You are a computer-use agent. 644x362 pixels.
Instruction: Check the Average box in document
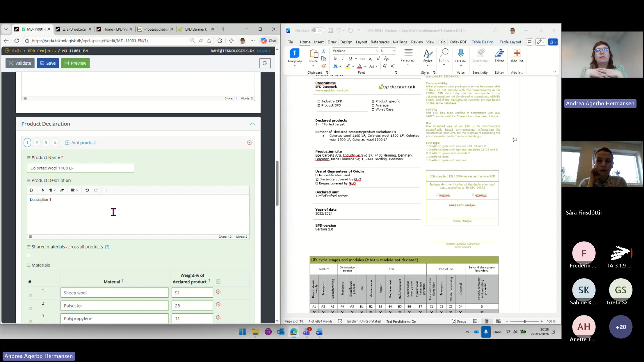373,105
